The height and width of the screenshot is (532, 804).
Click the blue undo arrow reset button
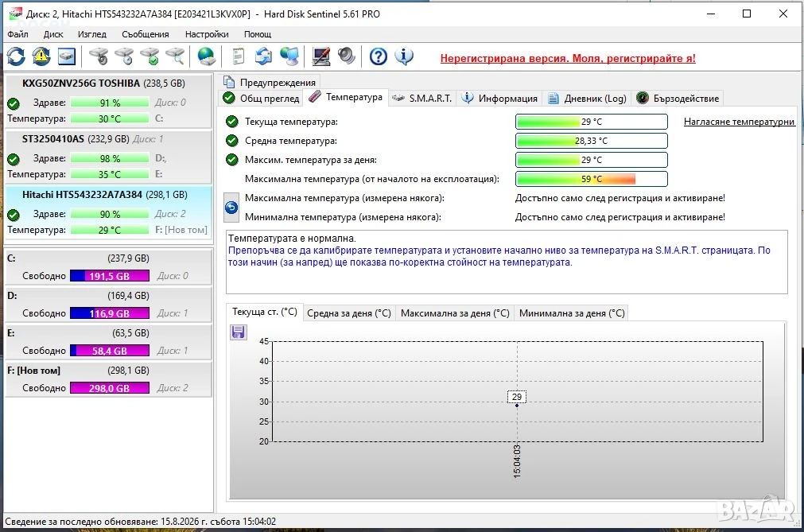click(231, 207)
